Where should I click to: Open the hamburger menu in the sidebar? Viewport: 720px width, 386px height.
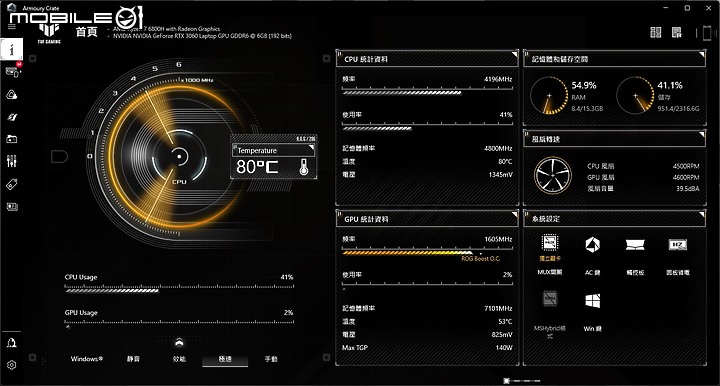coord(11,27)
